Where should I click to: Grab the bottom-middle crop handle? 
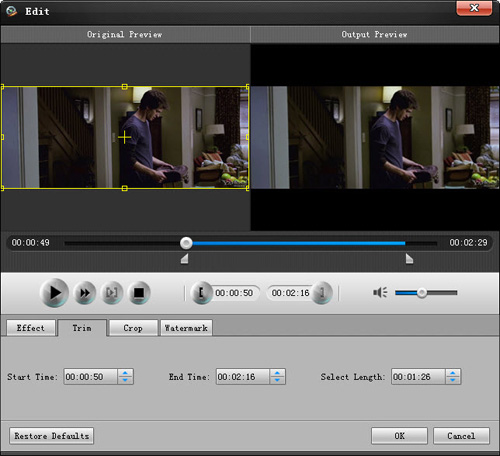125,189
